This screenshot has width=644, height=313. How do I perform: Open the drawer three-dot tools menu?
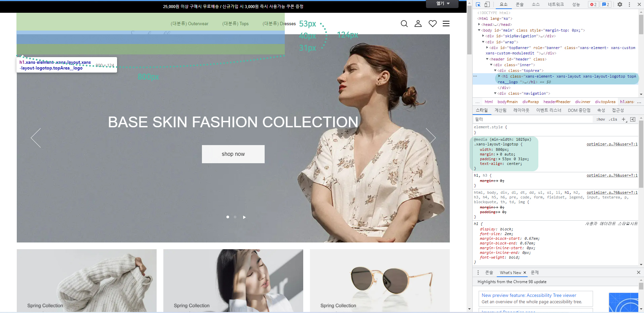[x=478, y=272]
